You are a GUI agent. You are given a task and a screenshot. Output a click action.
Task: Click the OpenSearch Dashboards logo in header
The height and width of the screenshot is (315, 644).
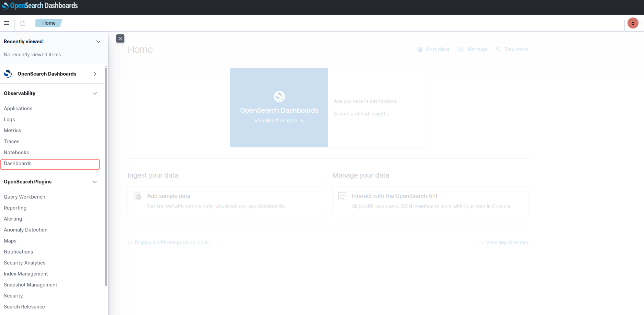tap(40, 5)
